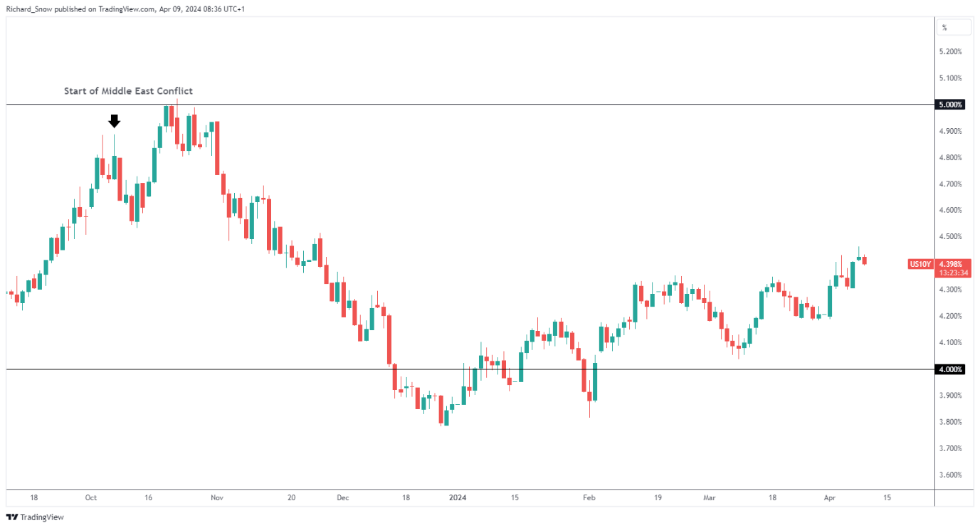Click the 3.800% price axis label

point(951,421)
